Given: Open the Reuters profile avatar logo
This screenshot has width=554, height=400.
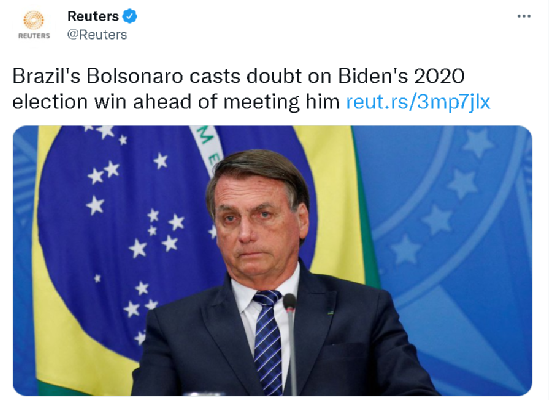Looking at the screenshot, I should pyautogui.click(x=34, y=25).
